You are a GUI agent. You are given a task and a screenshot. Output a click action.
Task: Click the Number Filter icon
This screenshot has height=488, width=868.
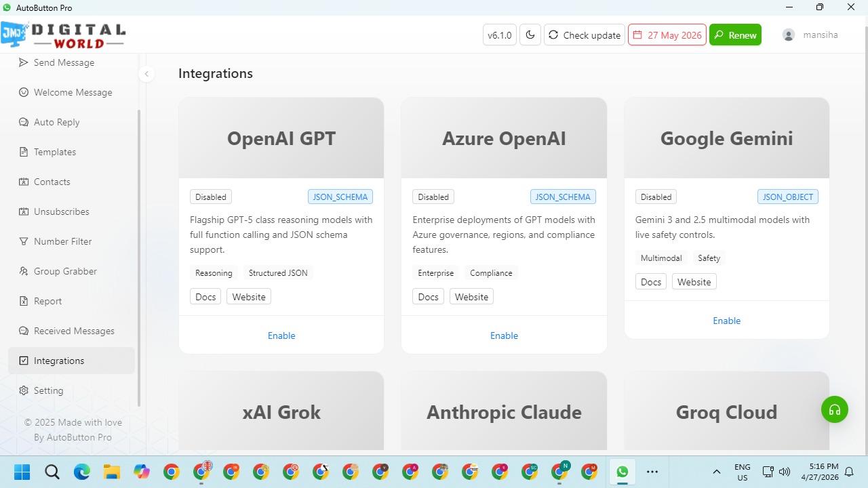click(x=24, y=241)
